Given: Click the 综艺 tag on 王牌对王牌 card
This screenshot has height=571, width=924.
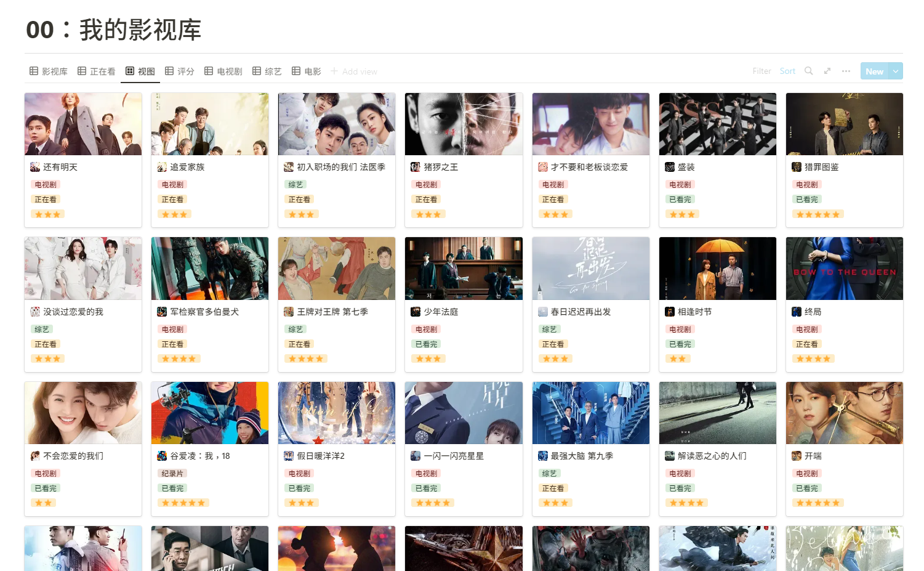Looking at the screenshot, I should [295, 330].
